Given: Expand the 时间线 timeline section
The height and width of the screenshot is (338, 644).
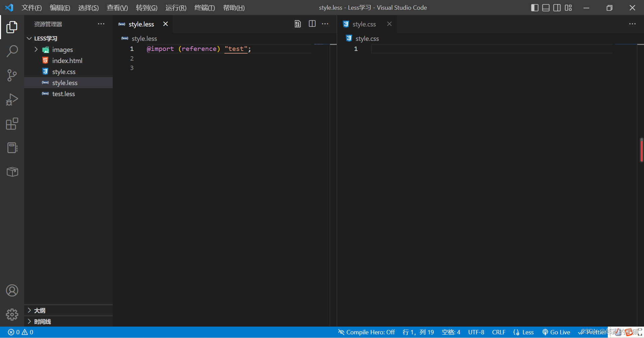Looking at the screenshot, I should tap(68, 322).
